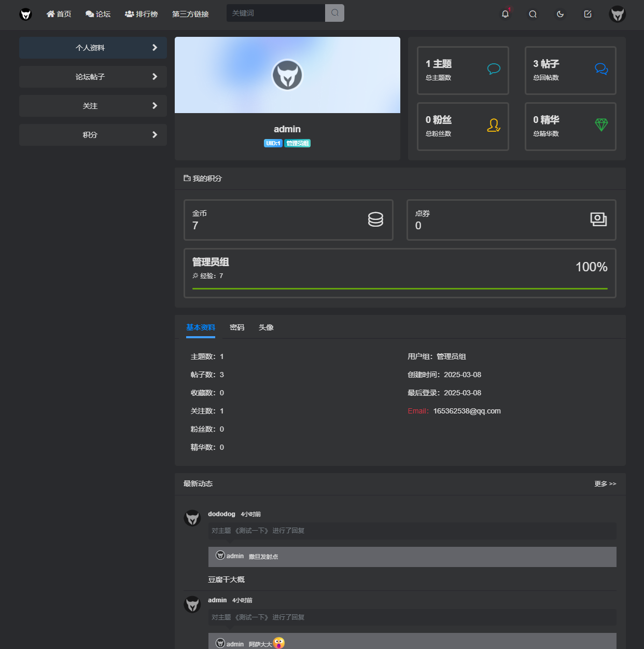
Task: Click the green experience progress bar
Action: pos(400,288)
